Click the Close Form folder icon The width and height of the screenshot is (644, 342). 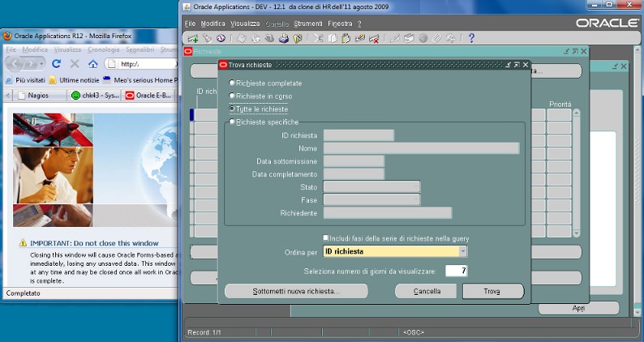point(298,38)
